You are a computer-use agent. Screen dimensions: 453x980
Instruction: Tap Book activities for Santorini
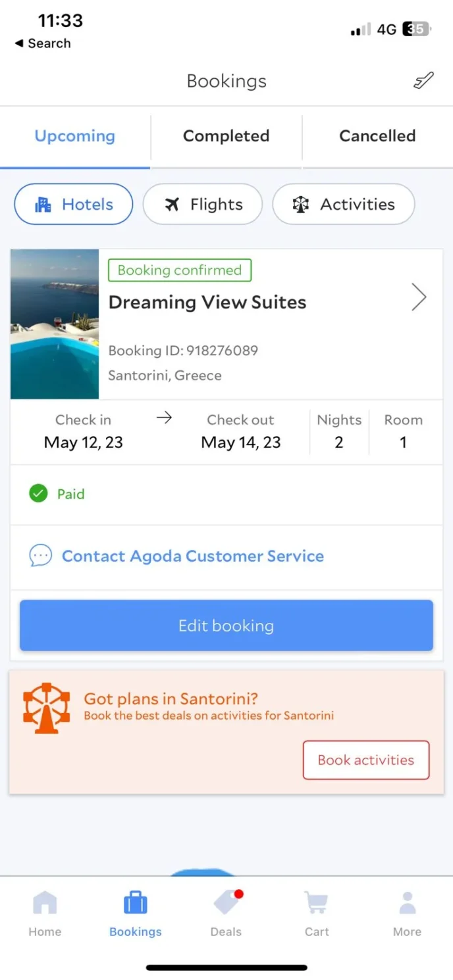coord(365,760)
